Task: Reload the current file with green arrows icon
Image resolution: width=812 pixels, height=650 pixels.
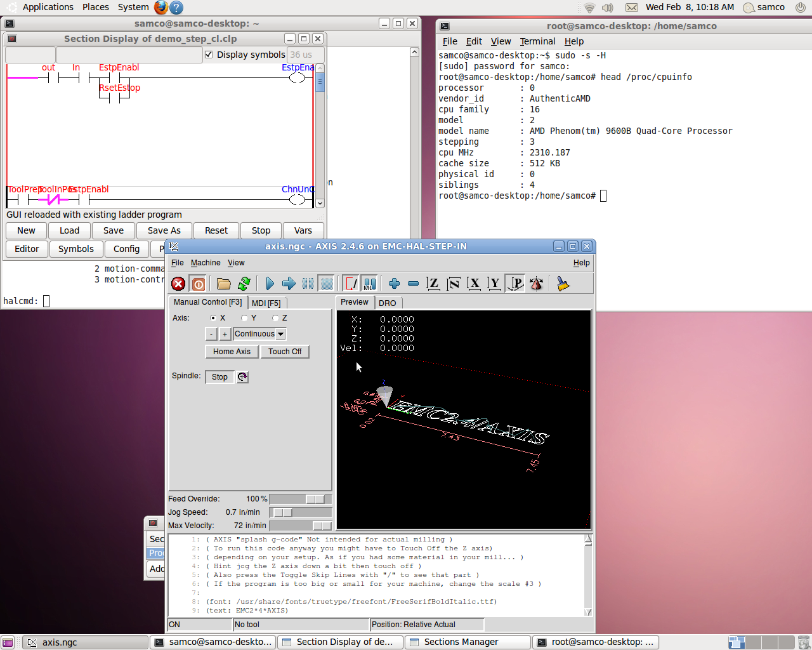Action: click(244, 284)
